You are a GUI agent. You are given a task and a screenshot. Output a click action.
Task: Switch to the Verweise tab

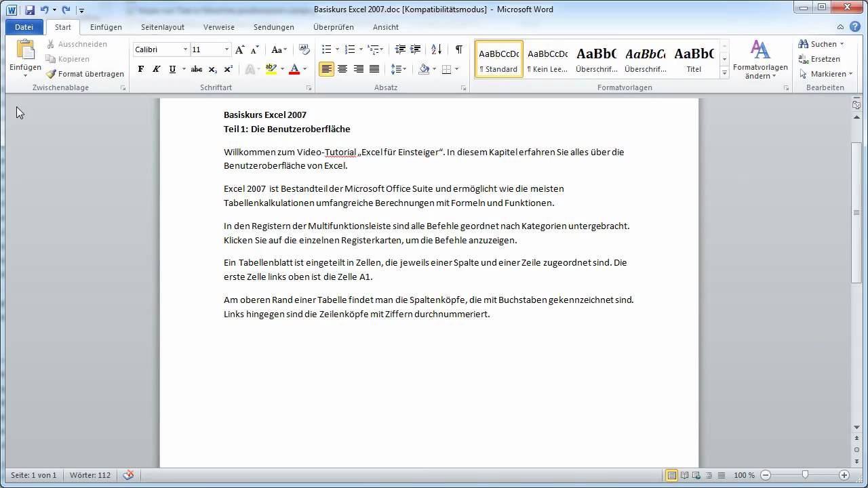click(219, 27)
